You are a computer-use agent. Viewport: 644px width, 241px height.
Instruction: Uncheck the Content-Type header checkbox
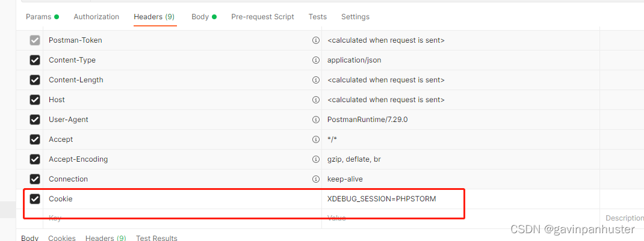35,60
